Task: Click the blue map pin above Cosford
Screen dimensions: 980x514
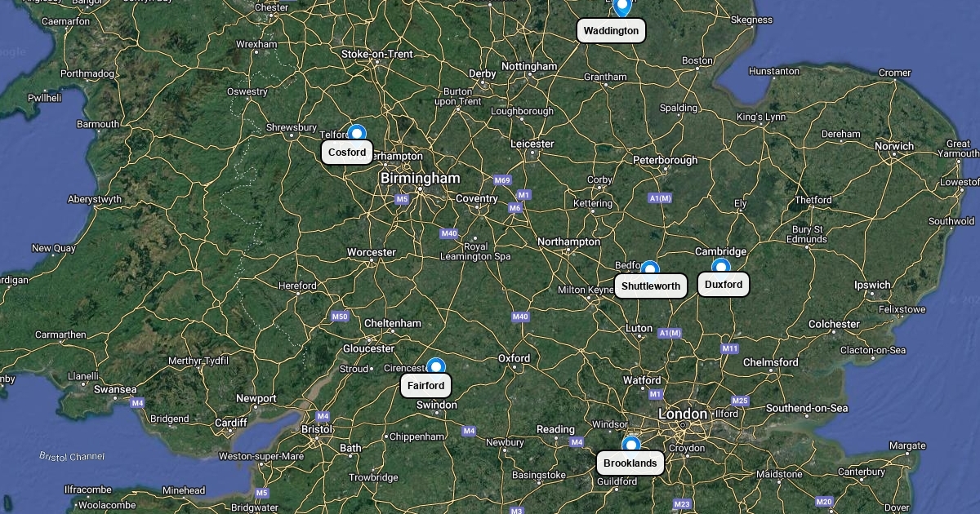Action: click(x=356, y=133)
